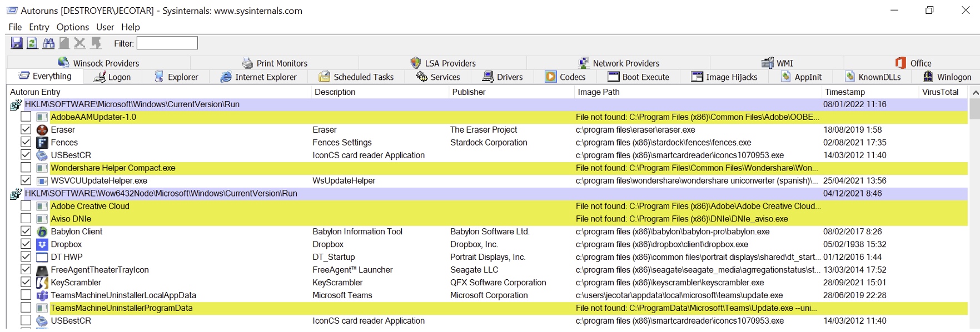Screen dimensions: 980x332
Task: Click the AdobeAAMUpdater-1.0 entry's icon
Action: [x=42, y=117]
